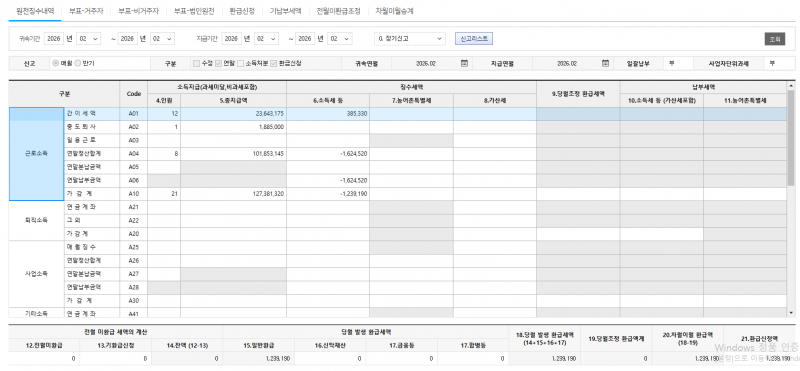
Task: Click the A06 code cell
Action: (x=134, y=180)
